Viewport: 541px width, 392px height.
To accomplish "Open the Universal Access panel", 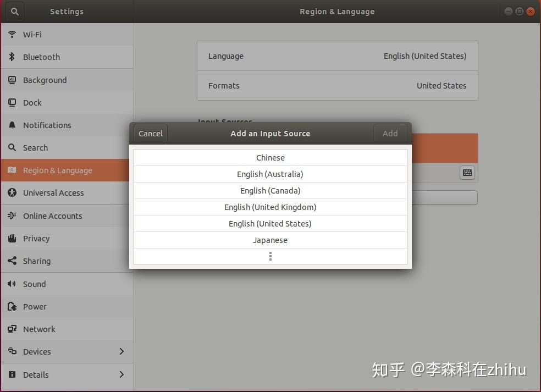I will (x=53, y=193).
